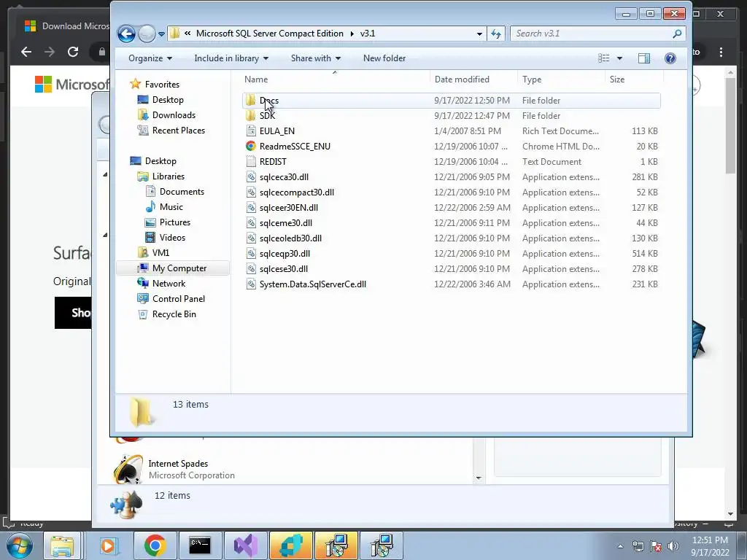Go back in the Chrome window behind
Image resolution: width=747 pixels, height=560 pixels.
26,52
